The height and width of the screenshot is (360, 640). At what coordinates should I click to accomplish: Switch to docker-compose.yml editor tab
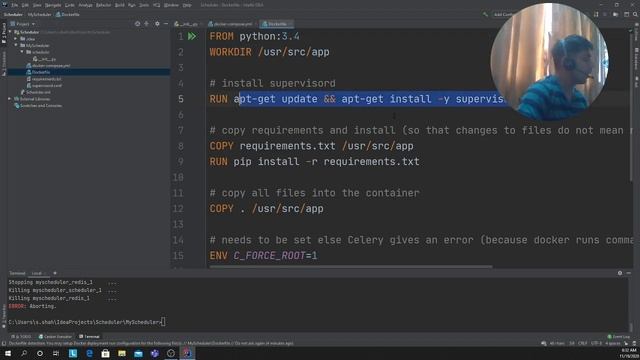click(232, 24)
